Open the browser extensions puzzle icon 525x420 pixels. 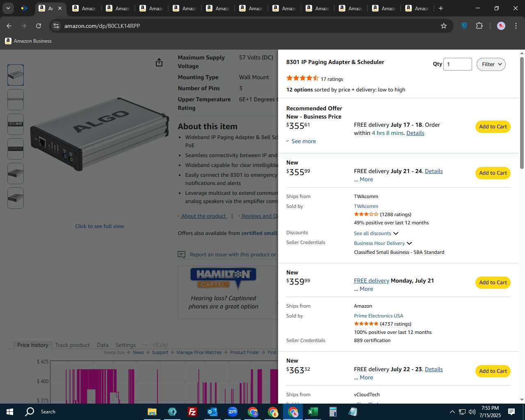[479, 26]
